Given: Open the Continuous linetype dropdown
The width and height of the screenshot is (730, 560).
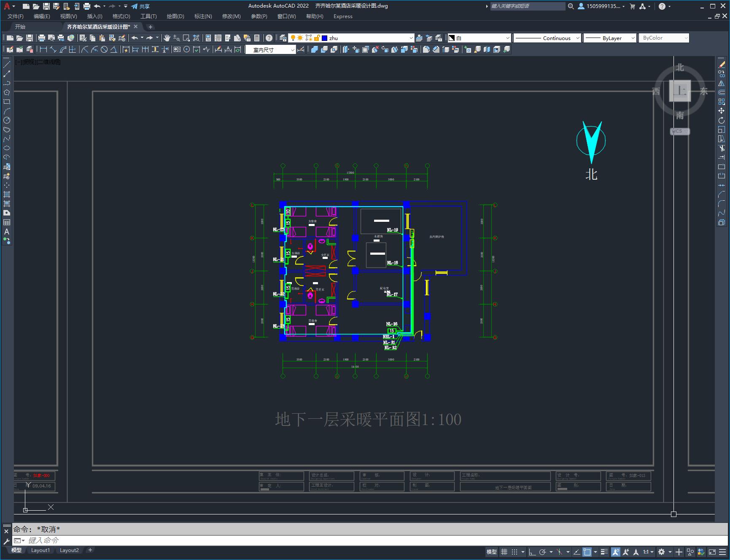Looking at the screenshot, I should click(x=547, y=38).
